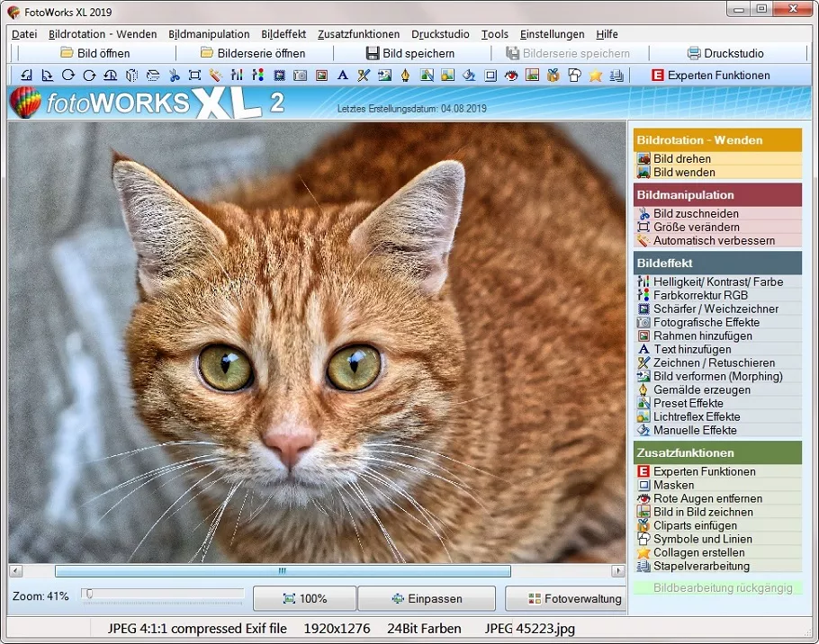Screen dimensions: 819x644
Task: Click the yellow star collage icon in the toolbar
Action: [x=595, y=76]
